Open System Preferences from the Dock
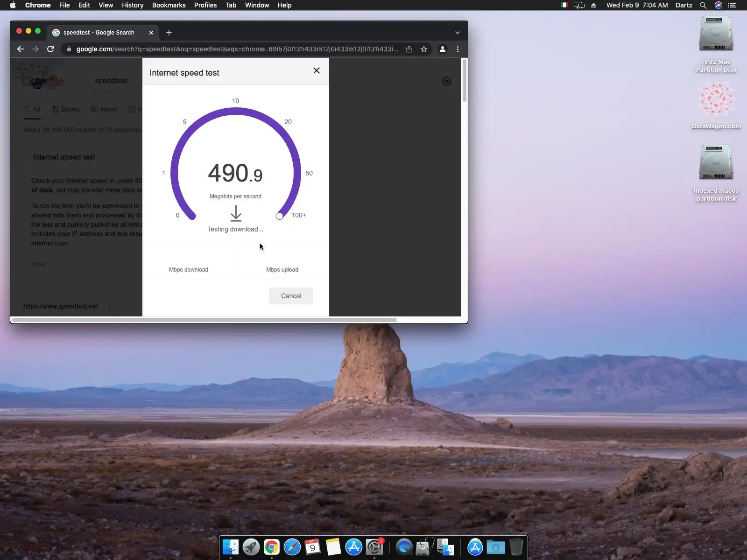747x560 pixels. click(374, 546)
